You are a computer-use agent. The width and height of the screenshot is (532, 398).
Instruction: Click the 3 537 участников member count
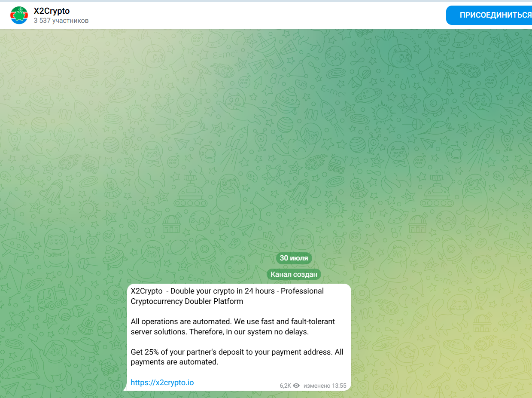pos(61,21)
